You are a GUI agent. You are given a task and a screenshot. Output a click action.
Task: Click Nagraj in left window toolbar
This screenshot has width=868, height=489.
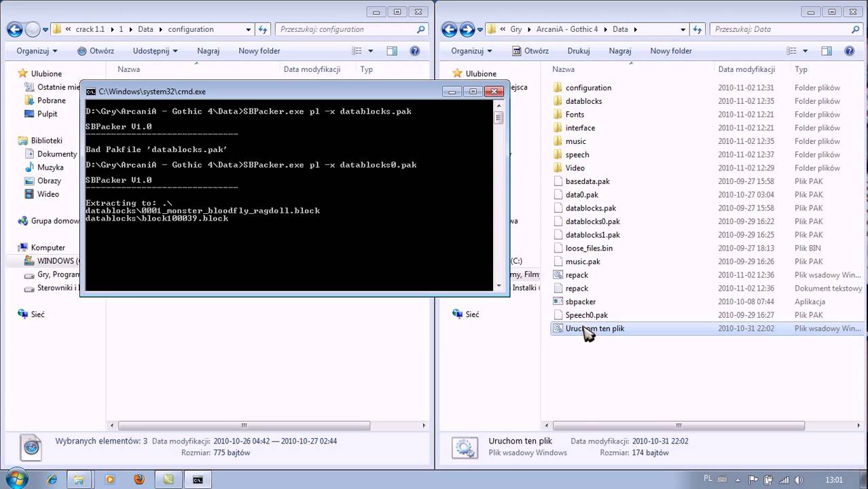pyautogui.click(x=208, y=51)
